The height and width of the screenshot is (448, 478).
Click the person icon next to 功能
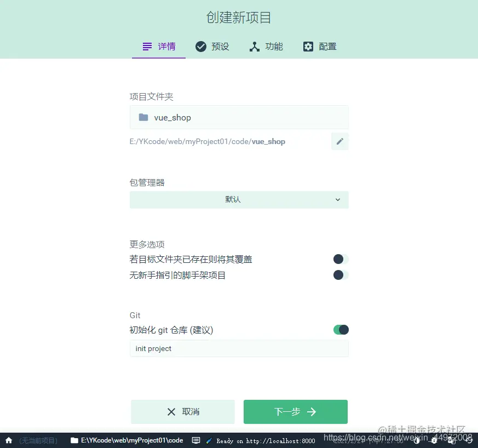tap(254, 46)
